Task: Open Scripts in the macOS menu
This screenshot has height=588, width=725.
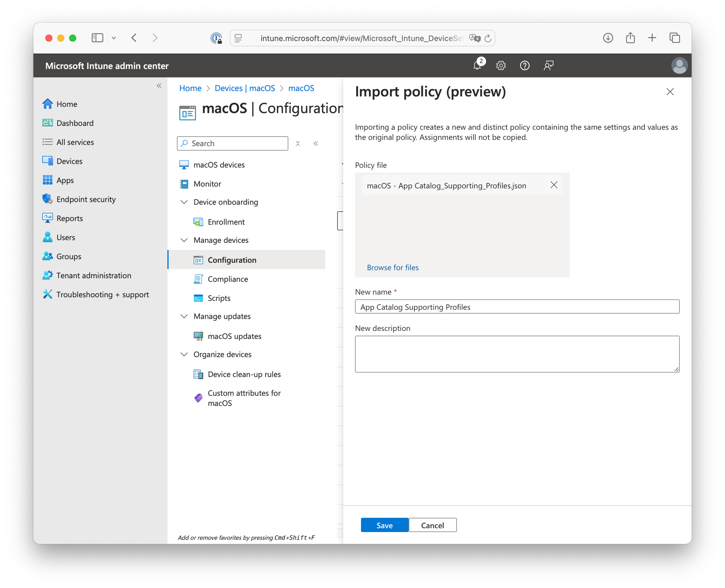Action: (x=219, y=298)
